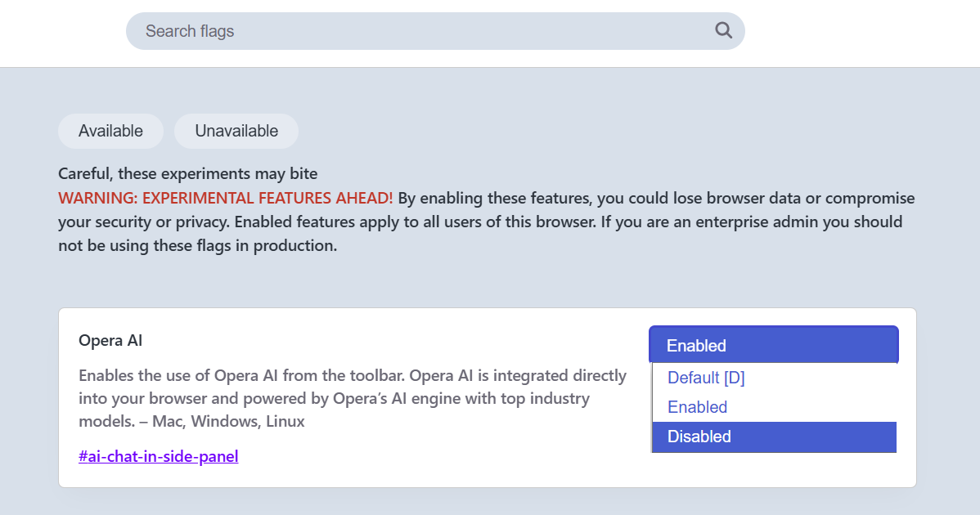The image size is (980, 515).
Task: Click the magnifier search icon
Action: 723,31
